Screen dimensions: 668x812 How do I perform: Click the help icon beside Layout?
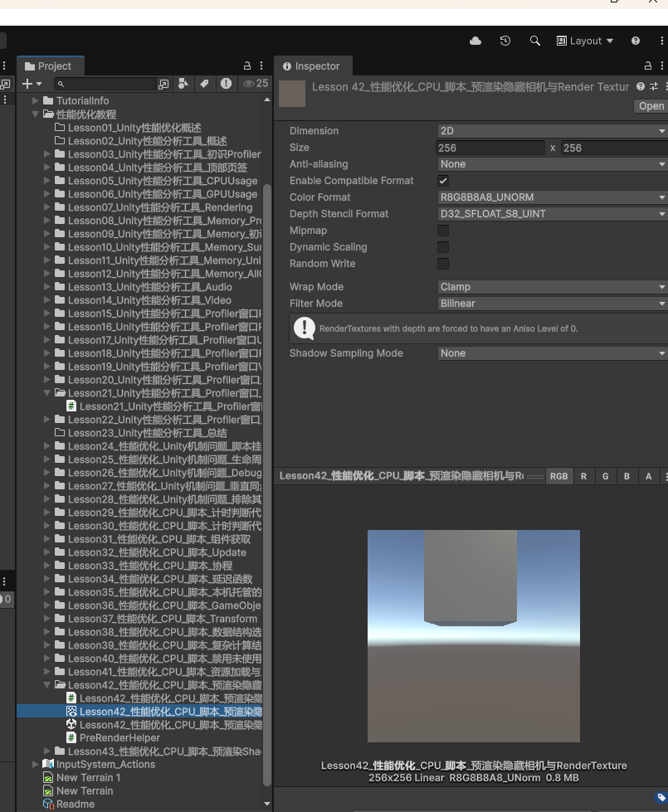pyautogui.click(x=636, y=41)
